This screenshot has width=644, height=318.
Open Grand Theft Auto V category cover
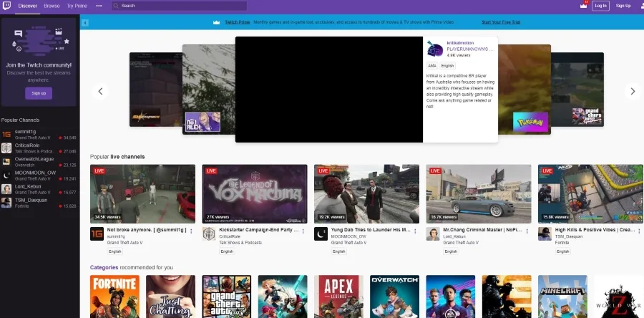(x=227, y=297)
